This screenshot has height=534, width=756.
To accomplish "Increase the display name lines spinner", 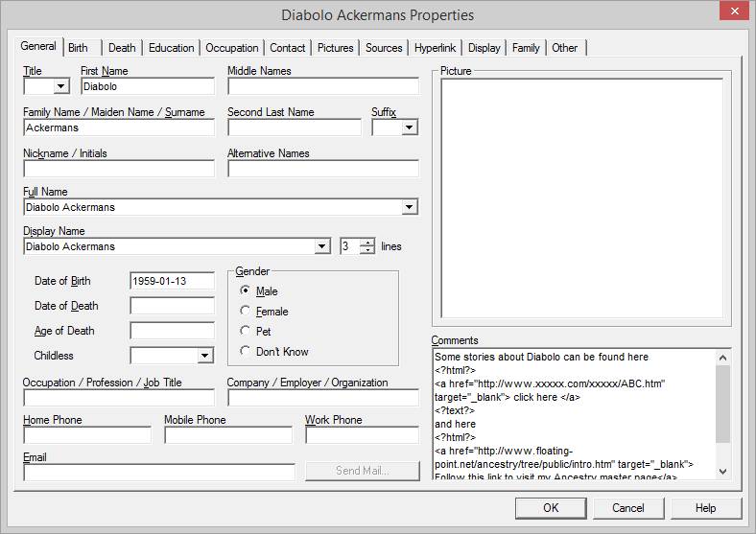I will [x=367, y=243].
